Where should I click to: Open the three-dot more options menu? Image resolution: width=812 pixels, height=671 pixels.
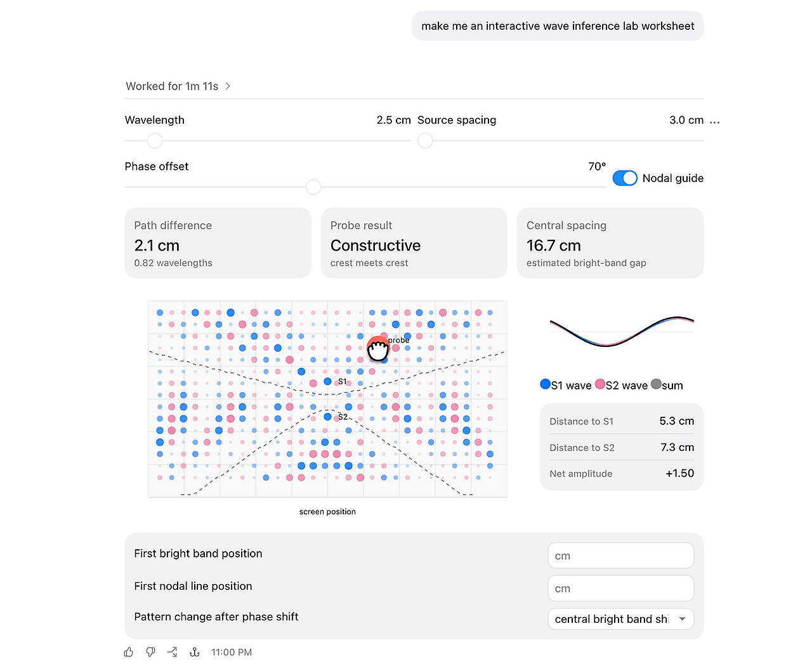pyautogui.click(x=715, y=122)
